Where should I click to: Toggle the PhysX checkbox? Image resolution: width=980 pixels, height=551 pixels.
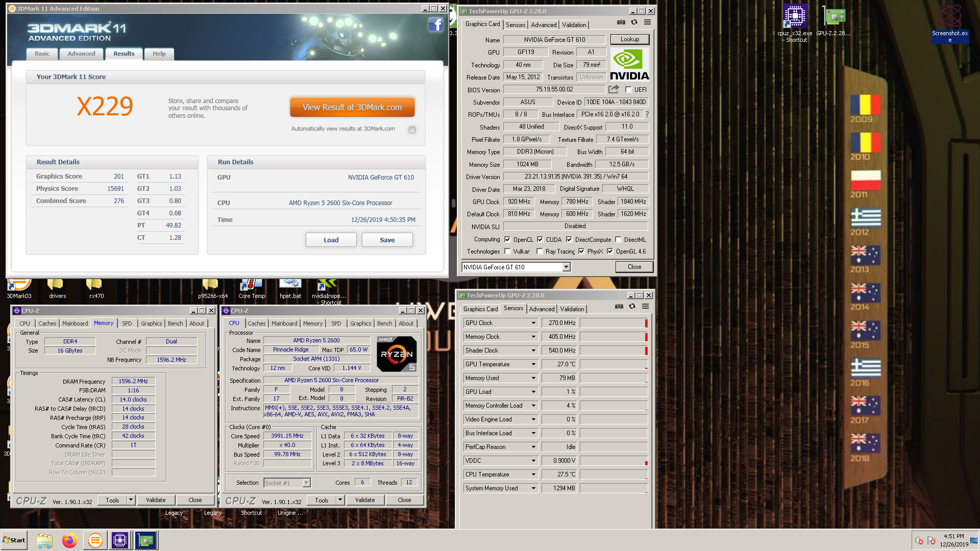point(581,252)
